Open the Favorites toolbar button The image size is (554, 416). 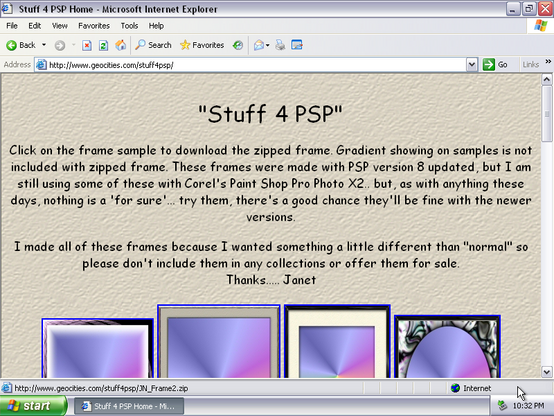pos(202,45)
